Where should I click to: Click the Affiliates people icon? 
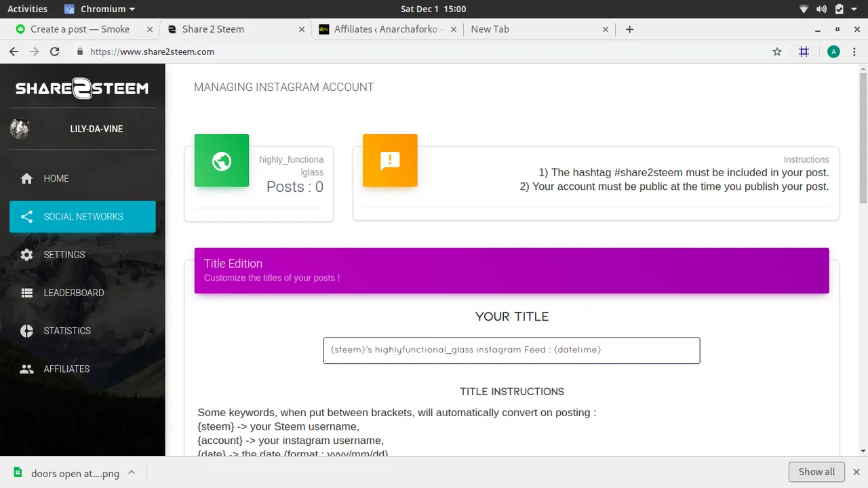pyautogui.click(x=26, y=369)
